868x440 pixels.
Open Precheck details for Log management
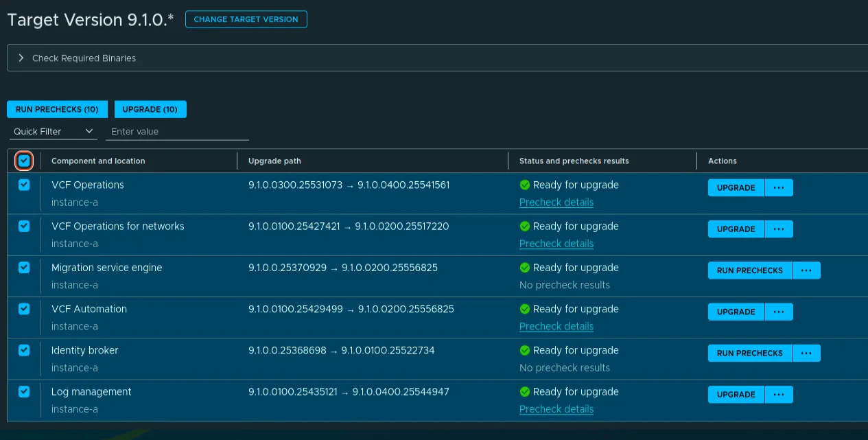pos(556,409)
